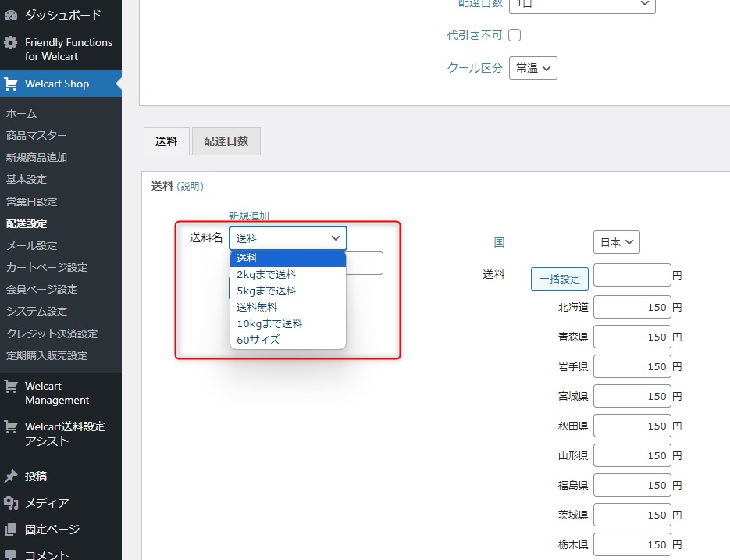Open the 国 country dropdown showing 日本

(616, 242)
